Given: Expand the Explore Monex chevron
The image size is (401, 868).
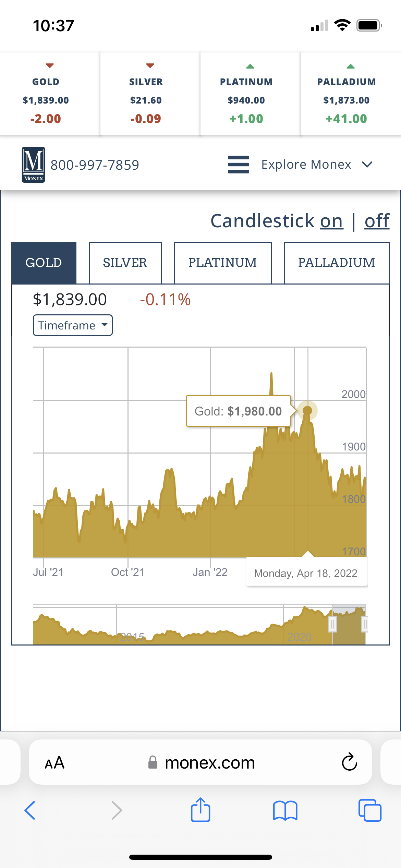Looking at the screenshot, I should click(367, 165).
